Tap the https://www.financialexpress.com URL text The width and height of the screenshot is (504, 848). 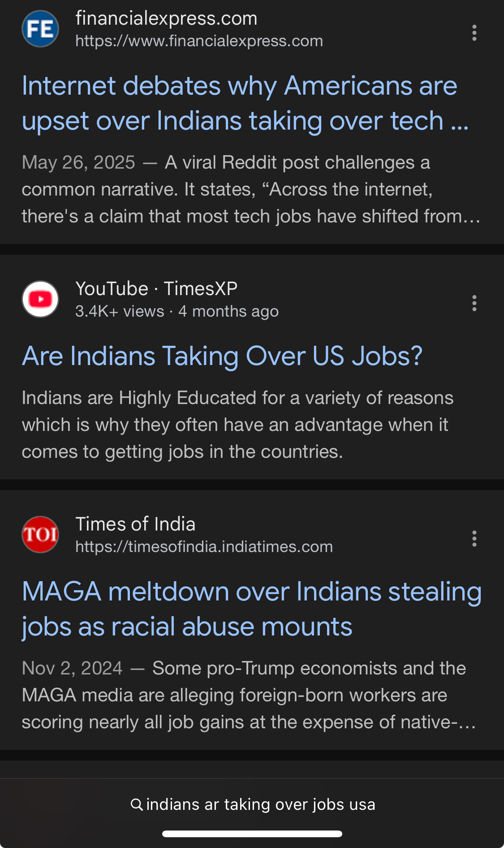199,41
